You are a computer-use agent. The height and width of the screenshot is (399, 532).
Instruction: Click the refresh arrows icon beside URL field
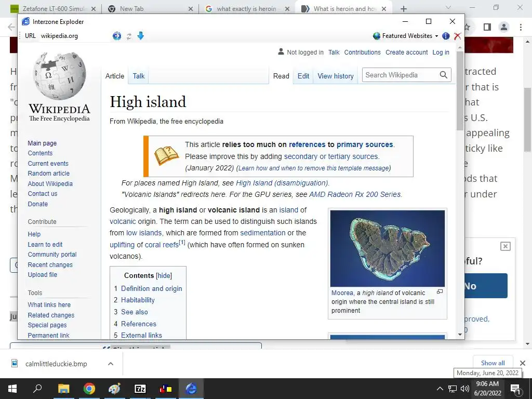tap(129, 36)
